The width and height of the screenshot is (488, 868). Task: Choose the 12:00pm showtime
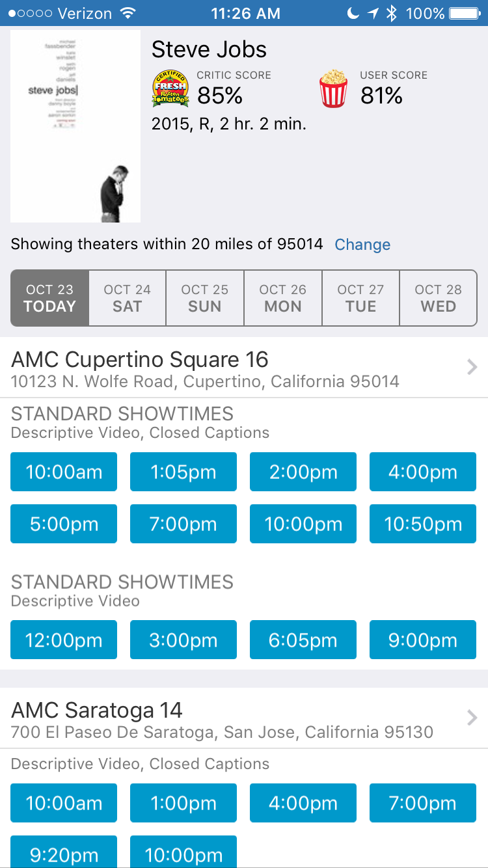64,640
